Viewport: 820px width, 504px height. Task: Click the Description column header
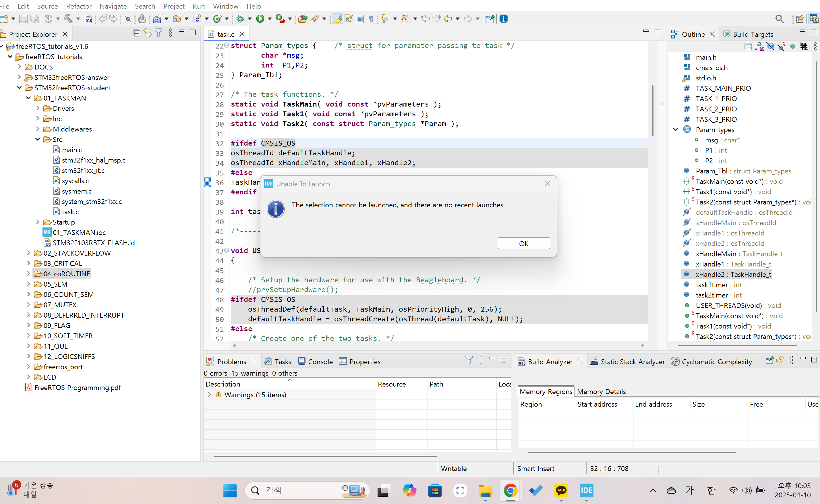(x=289, y=384)
